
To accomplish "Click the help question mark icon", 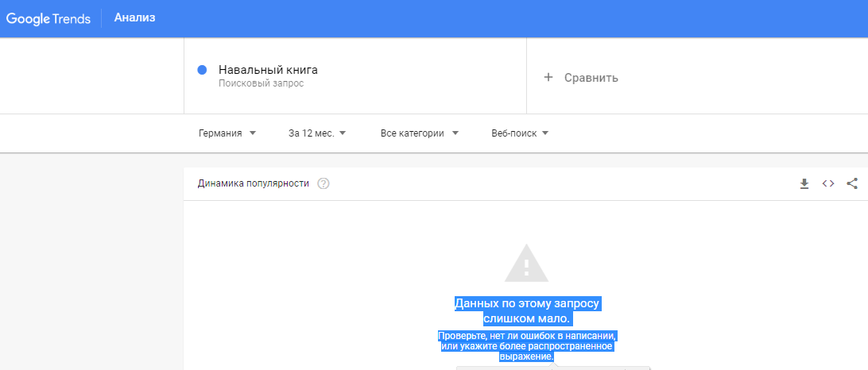I will (324, 183).
